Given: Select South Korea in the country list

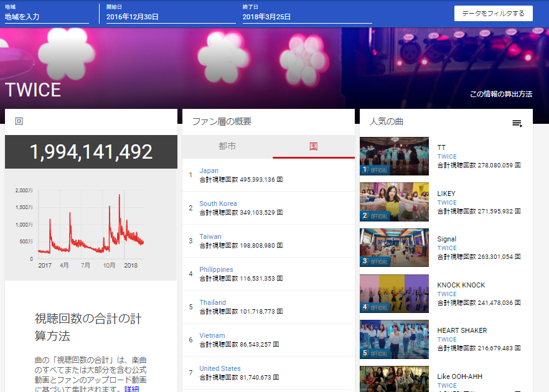Looking at the screenshot, I should coord(218,203).
